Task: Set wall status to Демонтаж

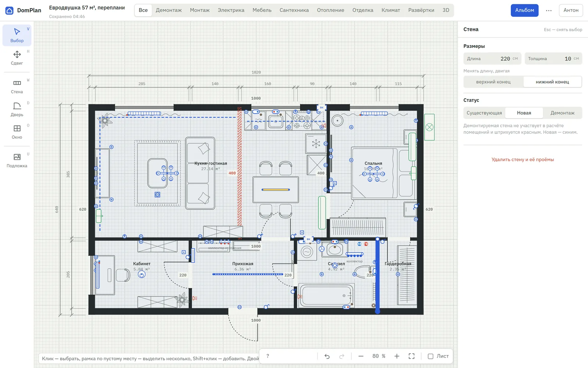Action: [562, 113]
